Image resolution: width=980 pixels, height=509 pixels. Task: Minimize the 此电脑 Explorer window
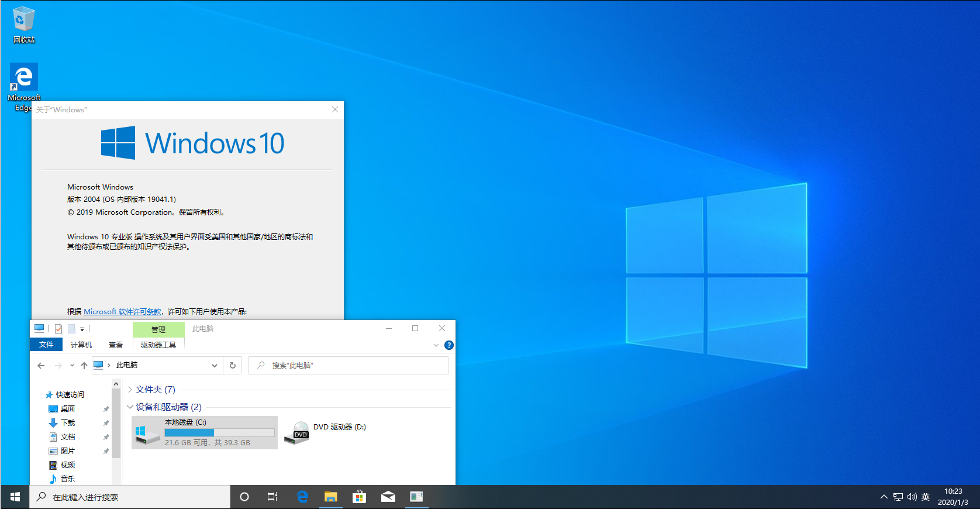pos(388,329)
